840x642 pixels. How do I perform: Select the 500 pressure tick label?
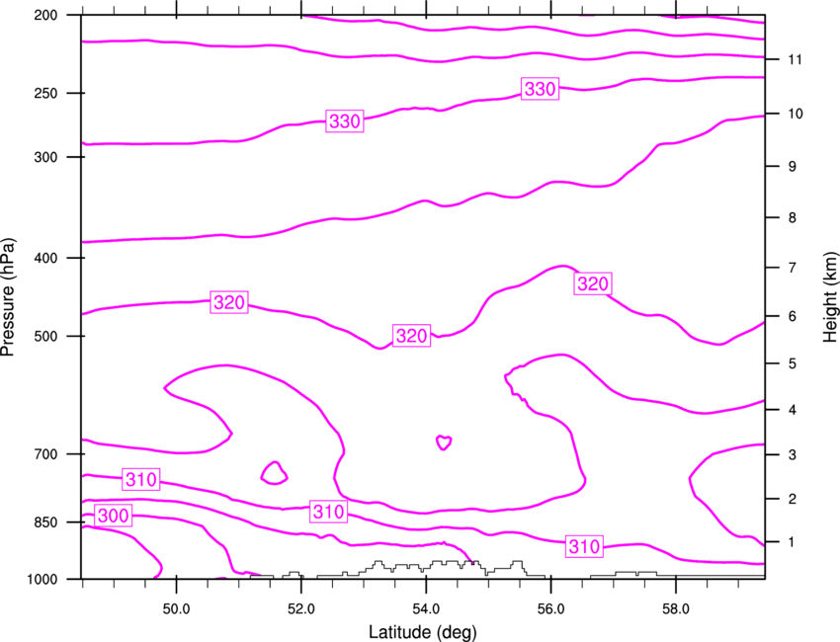click(46, 336)
